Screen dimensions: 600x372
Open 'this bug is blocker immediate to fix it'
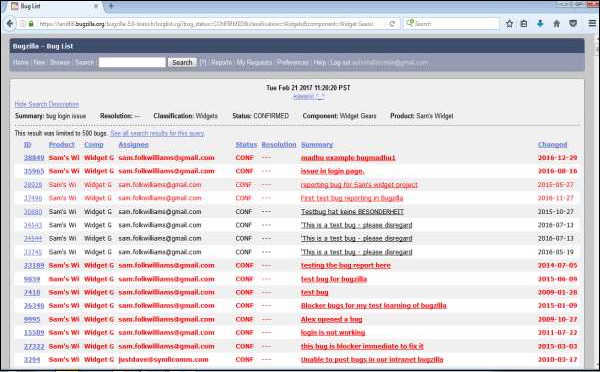point(362,346)
